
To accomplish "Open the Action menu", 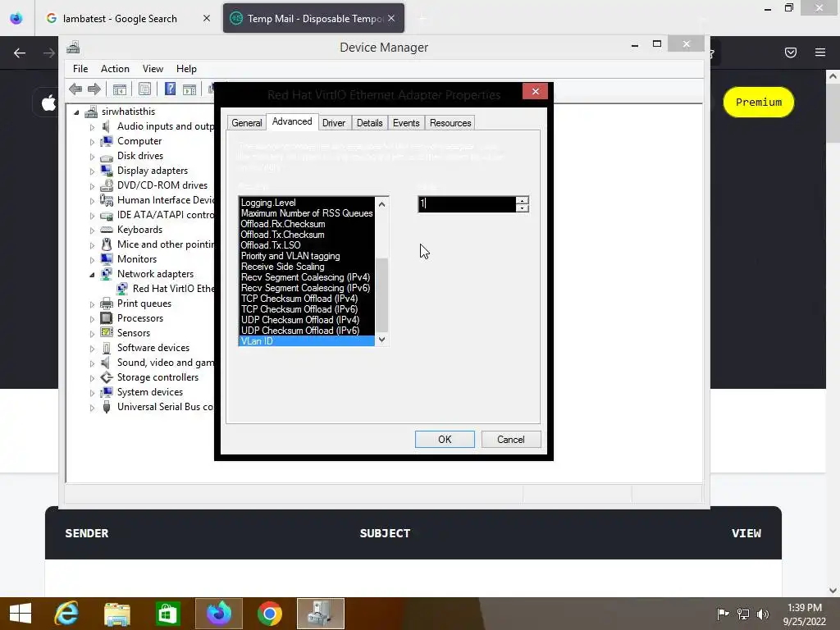I will 115,69.
